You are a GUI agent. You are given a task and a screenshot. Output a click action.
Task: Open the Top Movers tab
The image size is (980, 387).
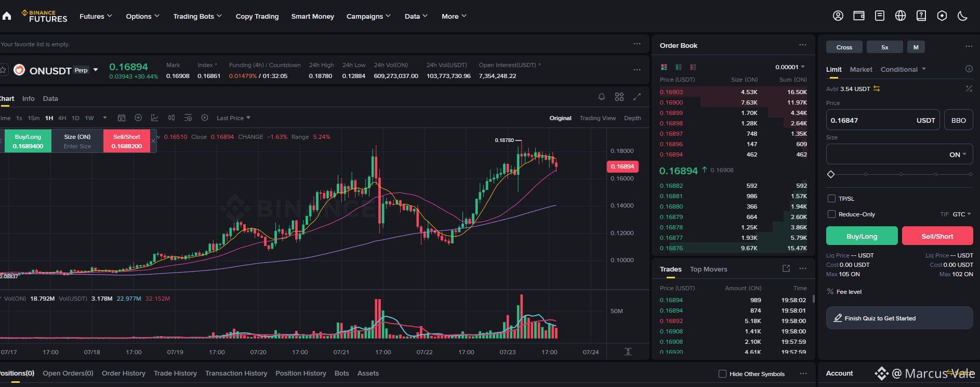coord(708,269)
